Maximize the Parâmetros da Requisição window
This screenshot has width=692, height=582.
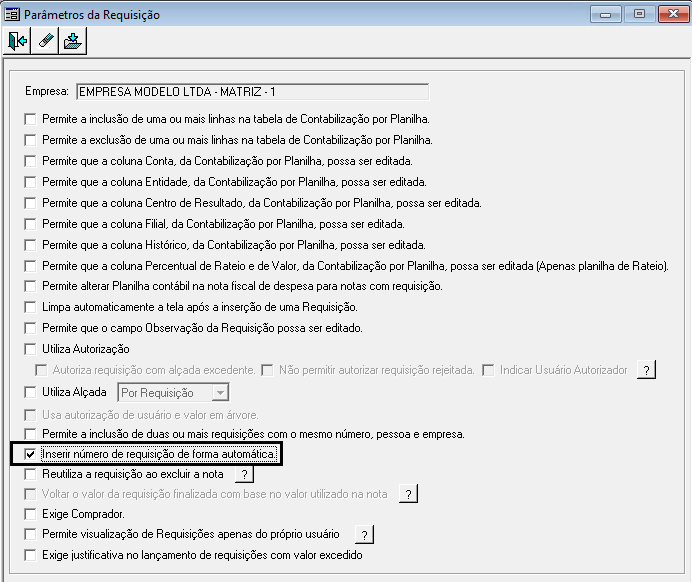[x=639, y=15]
